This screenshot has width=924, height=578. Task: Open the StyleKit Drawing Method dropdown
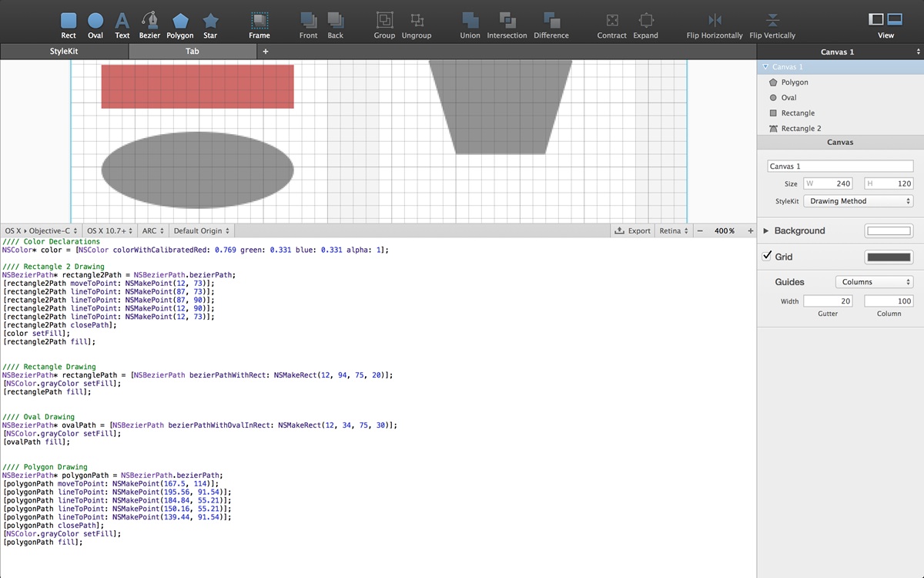[x=858, y=201]
